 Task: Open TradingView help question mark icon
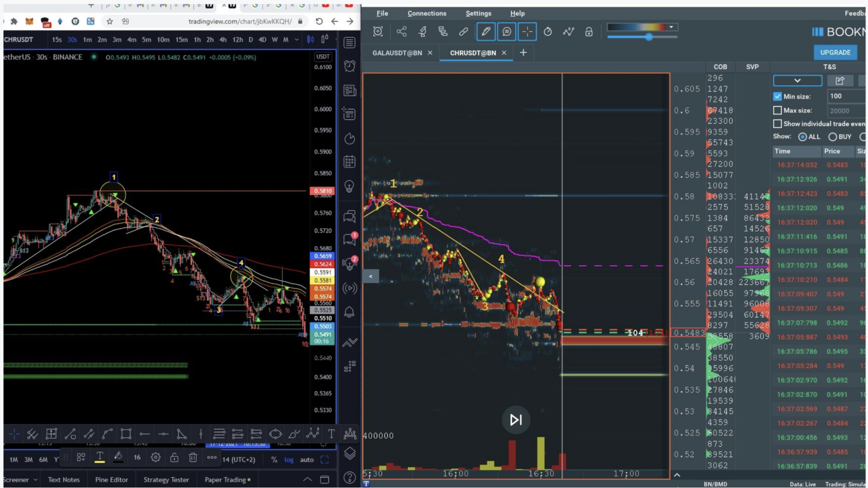click(x=350, y=477)
